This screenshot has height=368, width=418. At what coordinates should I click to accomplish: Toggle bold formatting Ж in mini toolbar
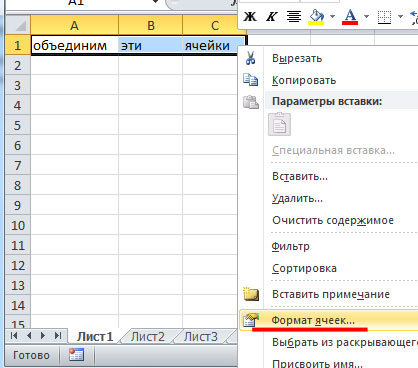[250, 17]
